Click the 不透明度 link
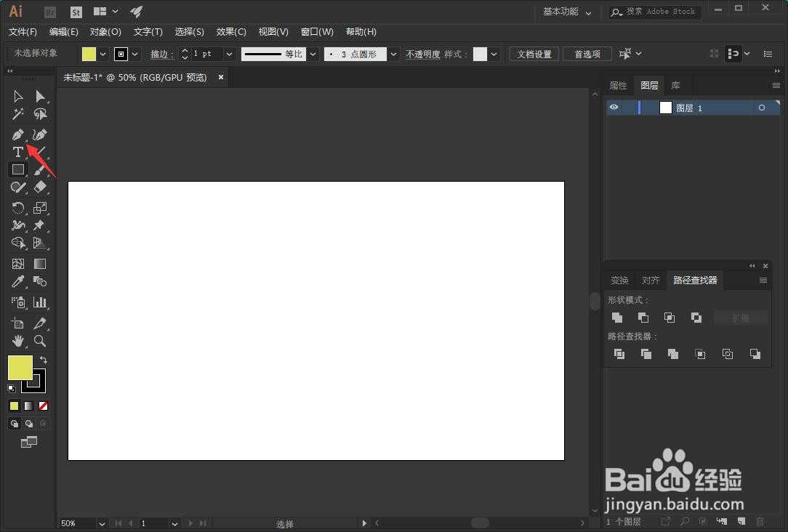 422,55
